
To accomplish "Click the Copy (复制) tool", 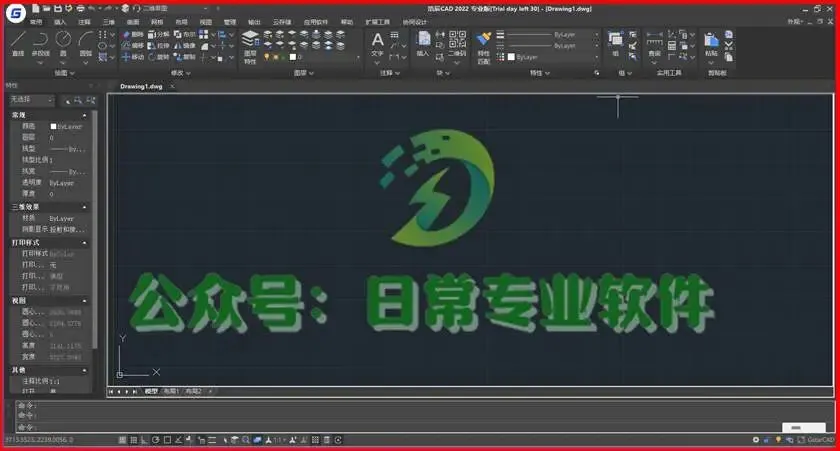I will [184, 57].
